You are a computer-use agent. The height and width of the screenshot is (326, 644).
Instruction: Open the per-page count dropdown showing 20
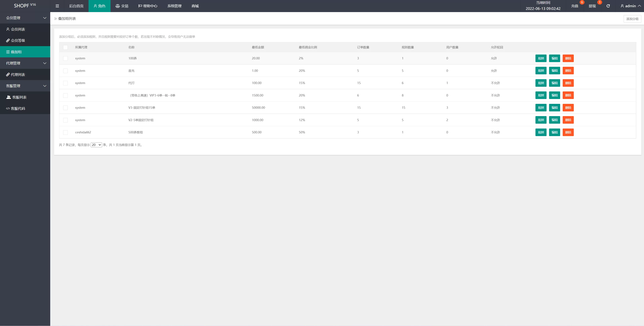point(96,145)
